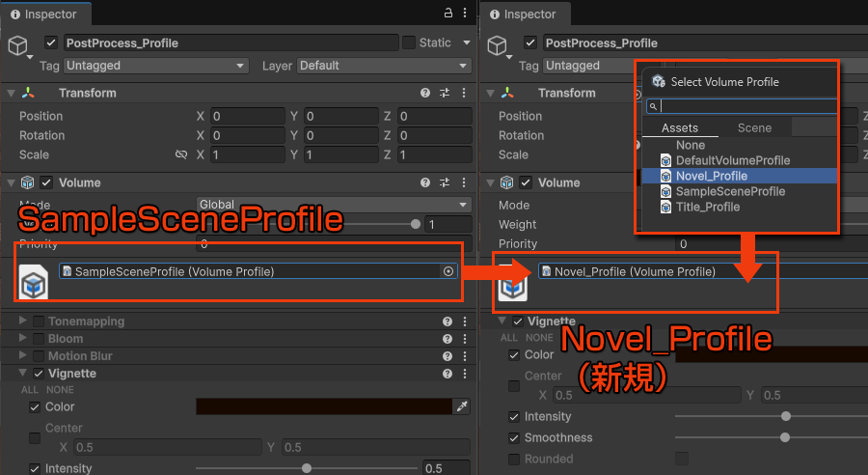Click the color eyedropper picker icon
The height and width of the screenshot is (475, 868).
tap(462, 407)
